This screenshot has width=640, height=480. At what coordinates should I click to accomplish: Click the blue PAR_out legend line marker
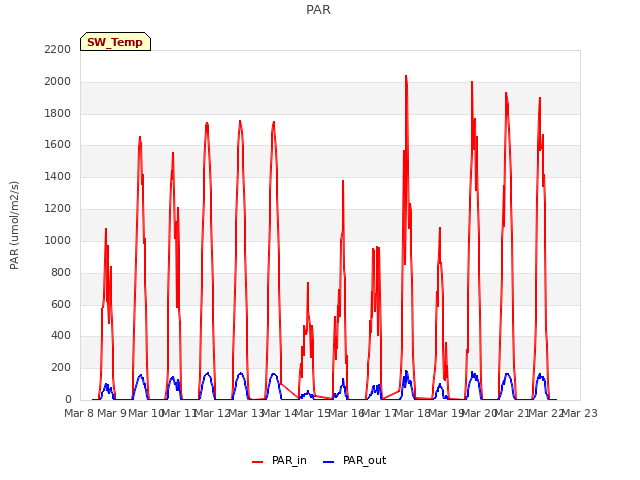(x=329, y=462)
